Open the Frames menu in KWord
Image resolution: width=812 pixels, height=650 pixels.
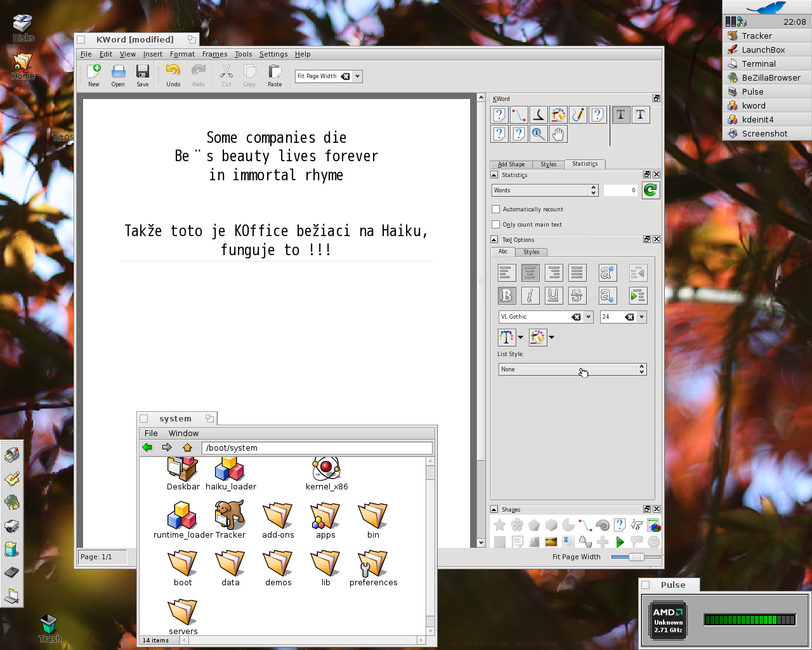tap(214, 54)
